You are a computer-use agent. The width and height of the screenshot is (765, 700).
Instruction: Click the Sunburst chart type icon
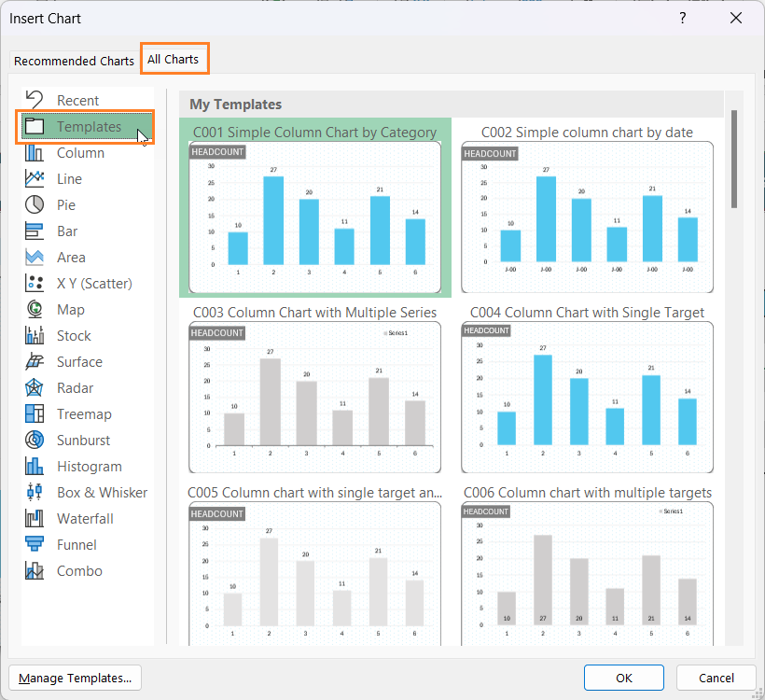pyautogui.click(x=35, y=440)
